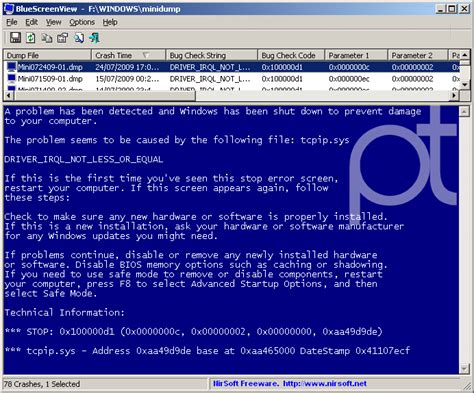Click the 24/07/2009 crash time cell
The image size is (474, 393).
click(x=127, y=67)
